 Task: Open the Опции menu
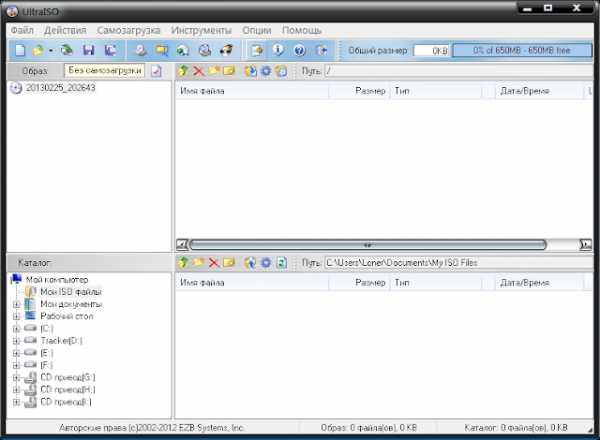point(256,30)
